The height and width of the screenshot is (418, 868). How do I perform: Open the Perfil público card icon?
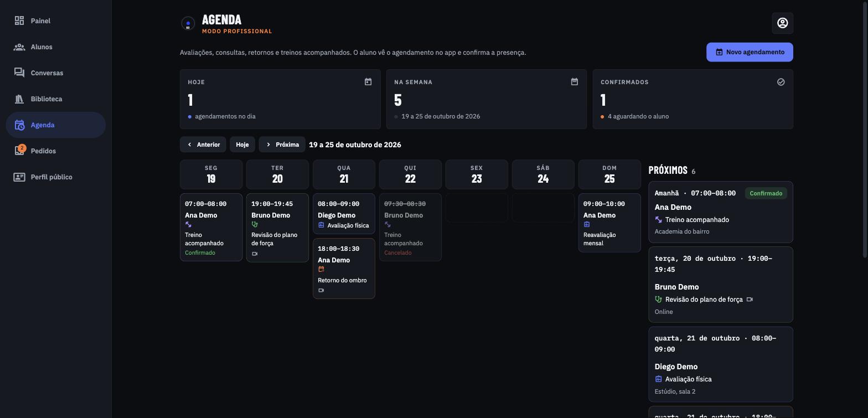coord(19,177)
